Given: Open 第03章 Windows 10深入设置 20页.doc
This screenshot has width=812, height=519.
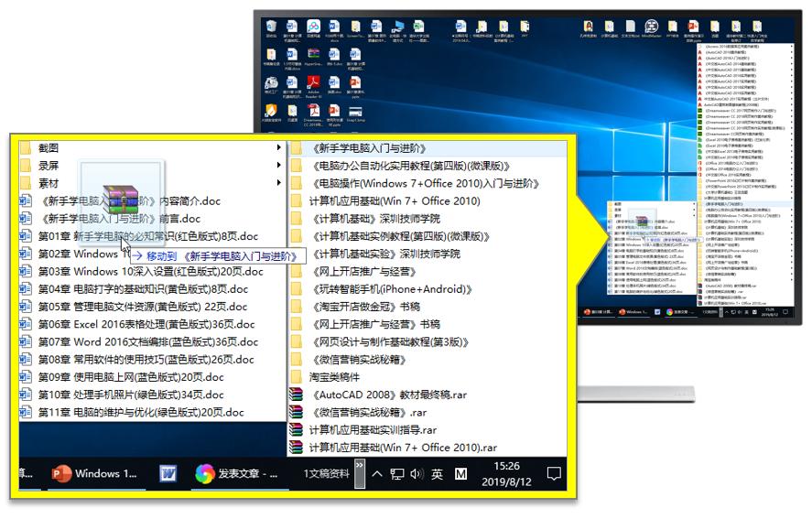Looking at the screenshot, I should [x=150, y=272].
